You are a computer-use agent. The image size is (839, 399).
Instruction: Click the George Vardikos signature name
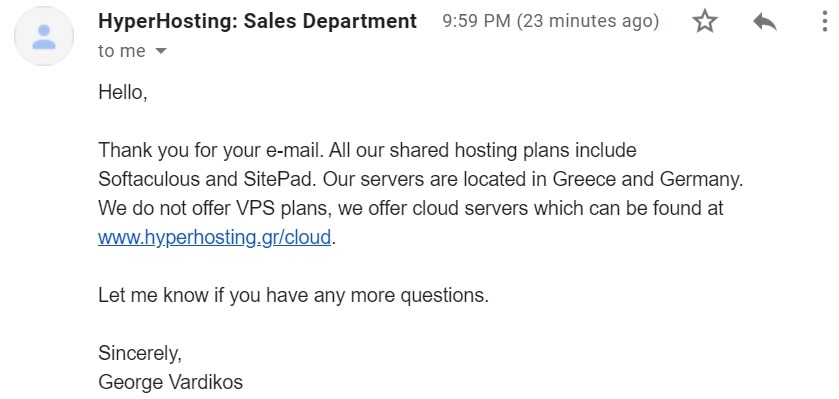click(171, 382)
